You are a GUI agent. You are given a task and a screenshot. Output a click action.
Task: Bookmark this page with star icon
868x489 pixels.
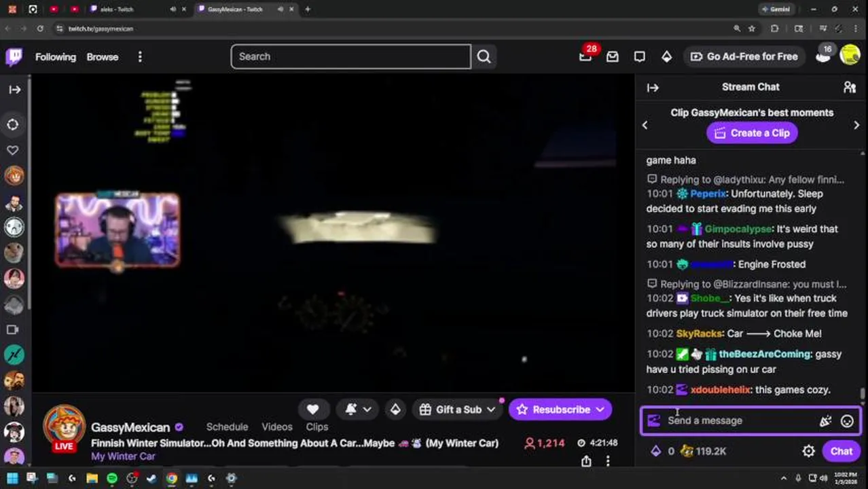pos(752,29)
